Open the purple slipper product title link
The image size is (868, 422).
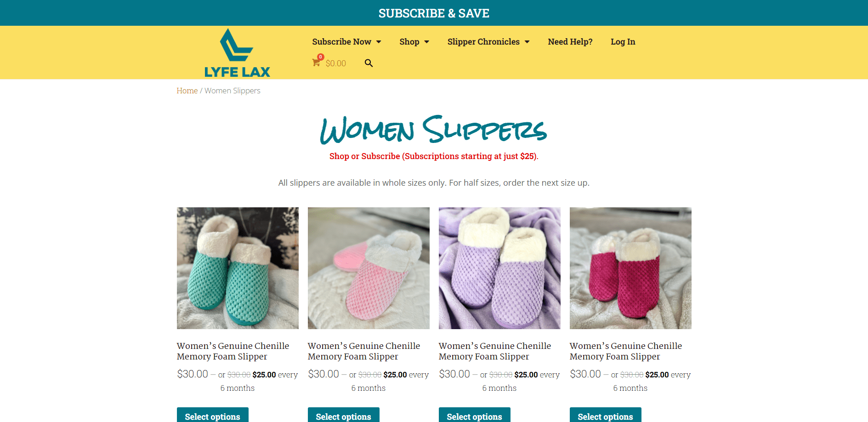[x=495, y=351]
